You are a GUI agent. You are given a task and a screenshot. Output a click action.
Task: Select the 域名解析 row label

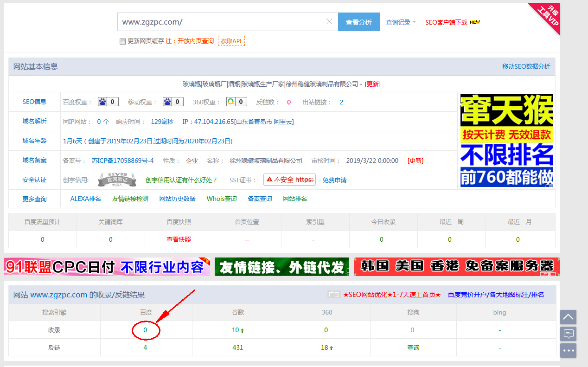click(x=35, y=122)
